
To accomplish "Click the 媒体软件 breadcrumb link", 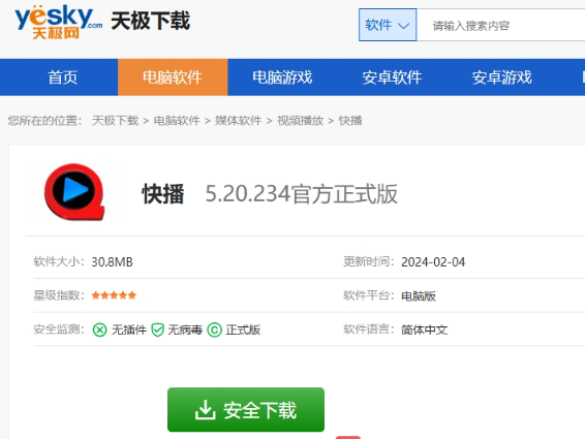I will click(238, 120).
